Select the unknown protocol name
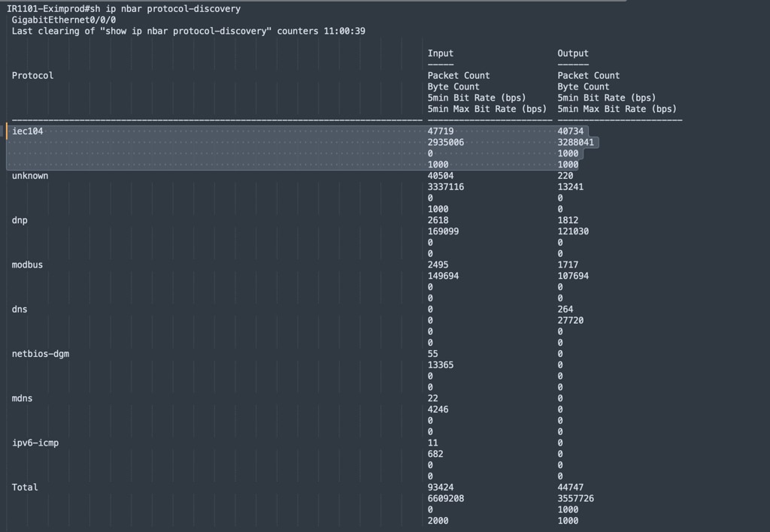This screenshot has width=770, height=532. point(30,176)
